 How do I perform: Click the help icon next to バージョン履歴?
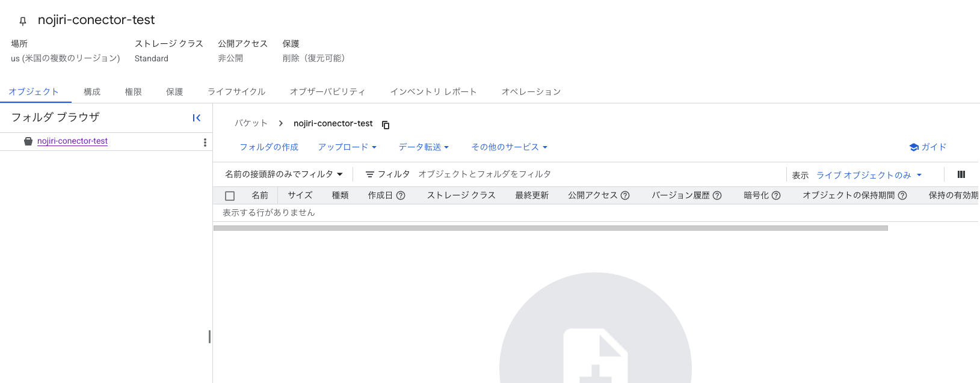(717, 195)
